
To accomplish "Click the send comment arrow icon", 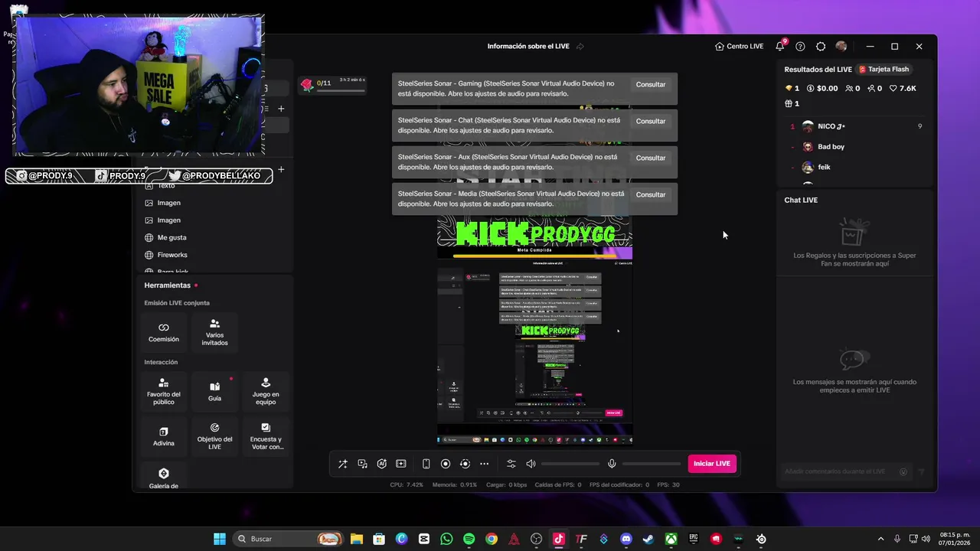I will [x=922, y=471].
